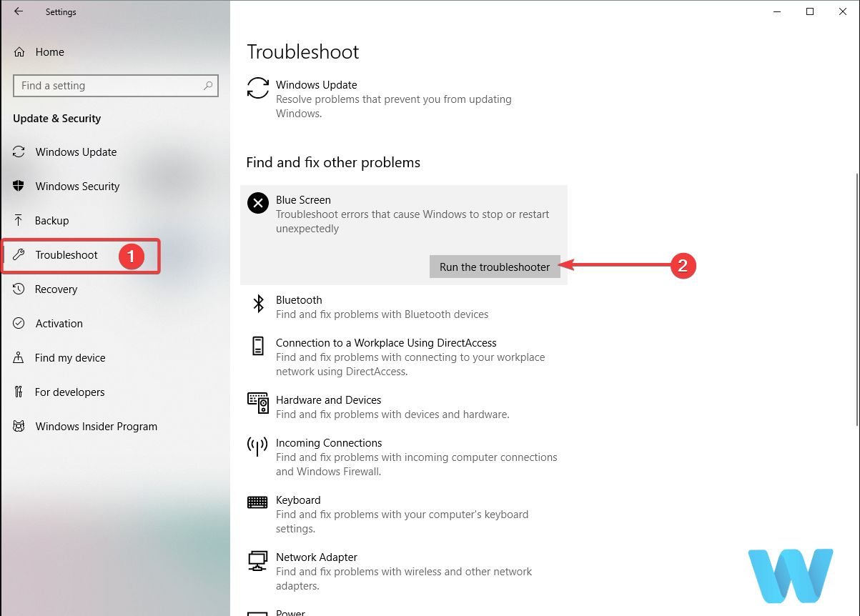Go back using the Settings back arrow

pyautogui.click(x=19, y=11)
